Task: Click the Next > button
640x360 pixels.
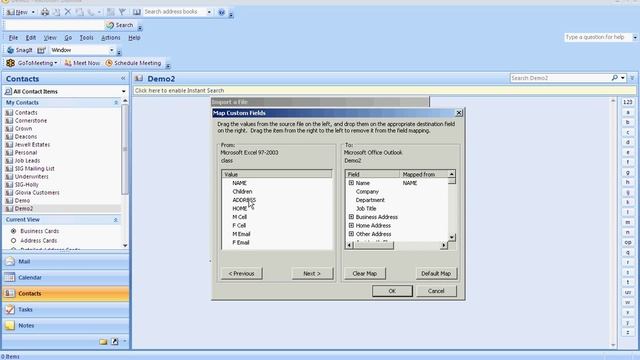Action: [312, 273]
